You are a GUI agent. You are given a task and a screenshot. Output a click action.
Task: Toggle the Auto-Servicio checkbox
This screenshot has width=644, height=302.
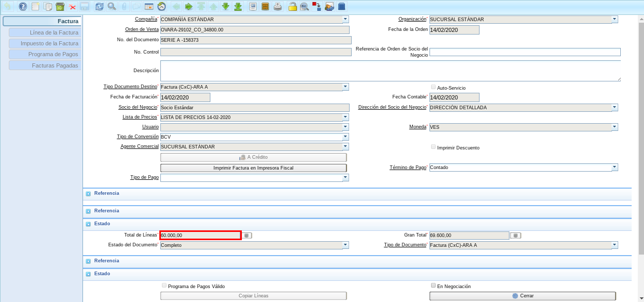pos(433,87)
